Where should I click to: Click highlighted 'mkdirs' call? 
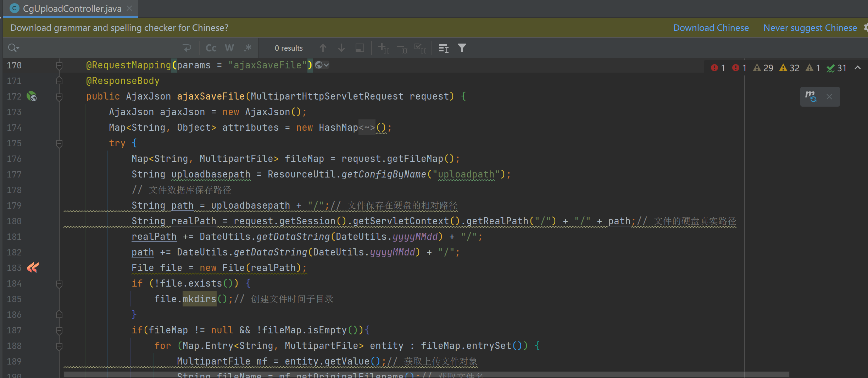[199, 299]
